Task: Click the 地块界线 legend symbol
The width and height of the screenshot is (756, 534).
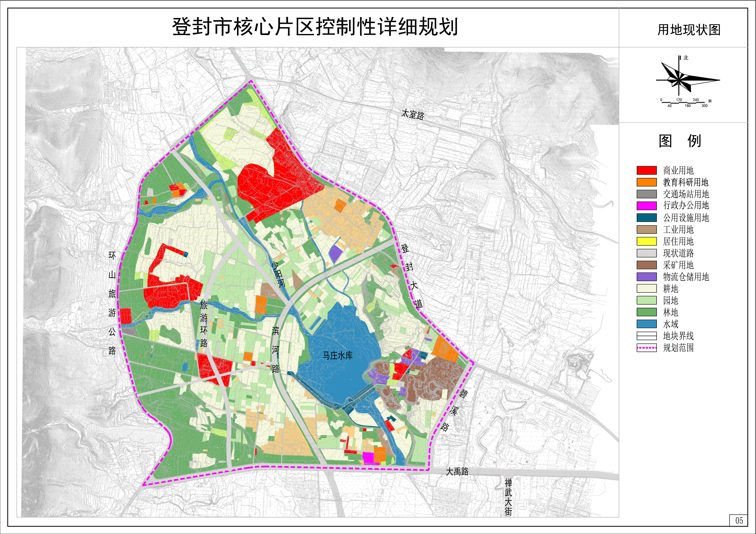Action: click(x=646, y=336)
